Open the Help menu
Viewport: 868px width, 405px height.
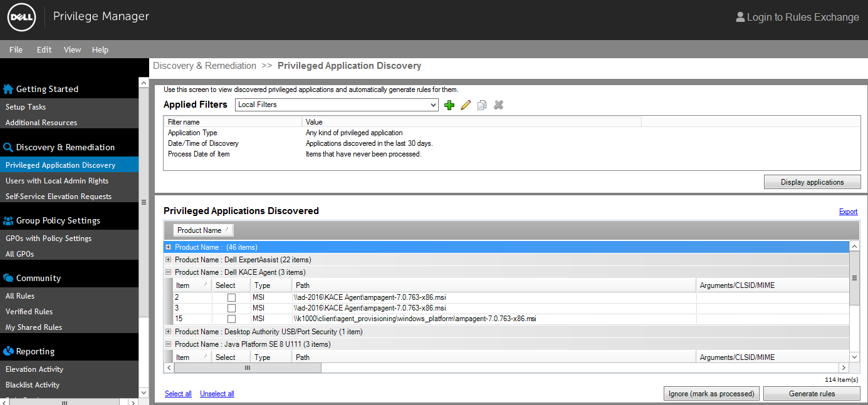click(x=100, y=49)
